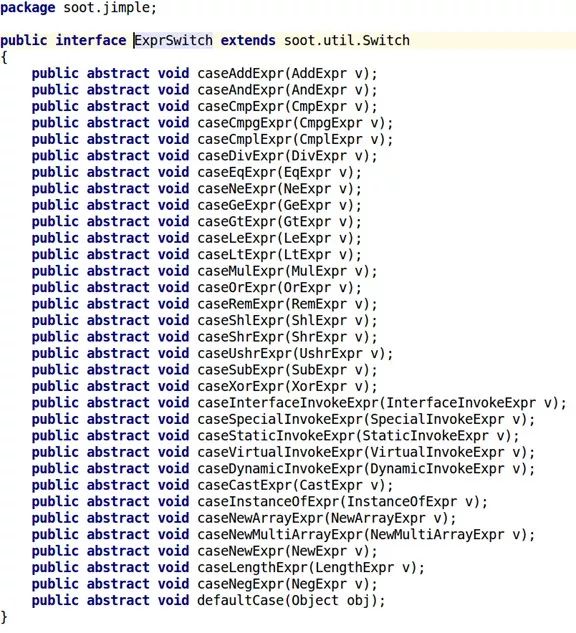Click the caseEqExpr method name
The height and width of the screenshot is (633, 576).
[x=237, y=172]
